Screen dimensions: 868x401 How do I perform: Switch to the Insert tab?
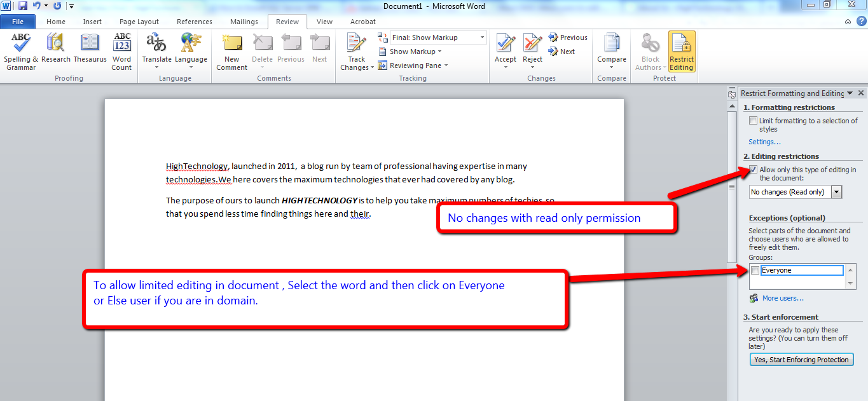click(92, 22)
